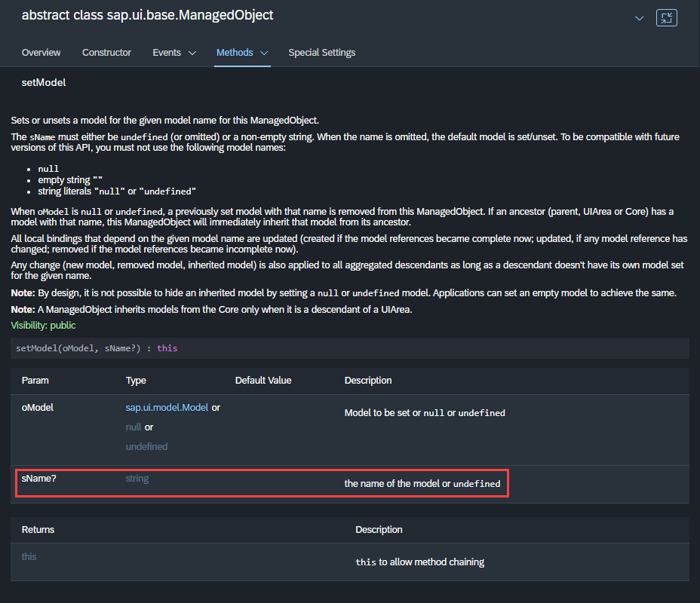This screenshot has width=700, height=603.
Task: Open the Methods tab dropdown arrow
Action: pyautogui.click(x=264, y=53)
